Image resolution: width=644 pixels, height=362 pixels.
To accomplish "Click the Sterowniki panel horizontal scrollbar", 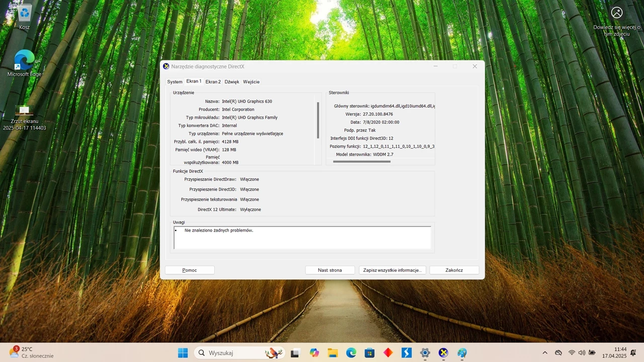I will (x=362, y=162).
